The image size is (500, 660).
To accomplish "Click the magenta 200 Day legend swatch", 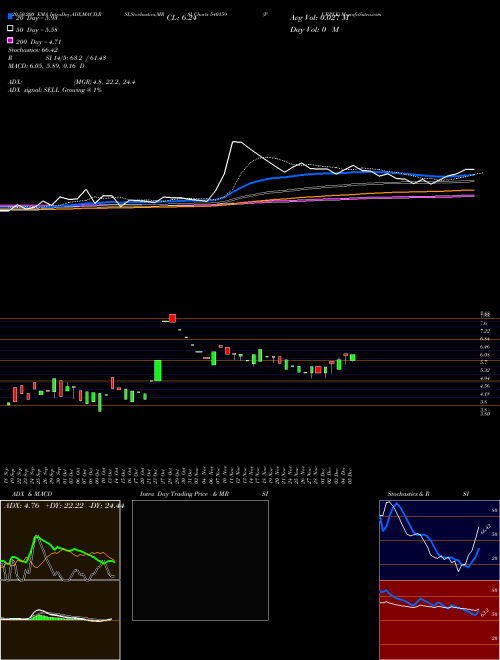I will 10,40.
